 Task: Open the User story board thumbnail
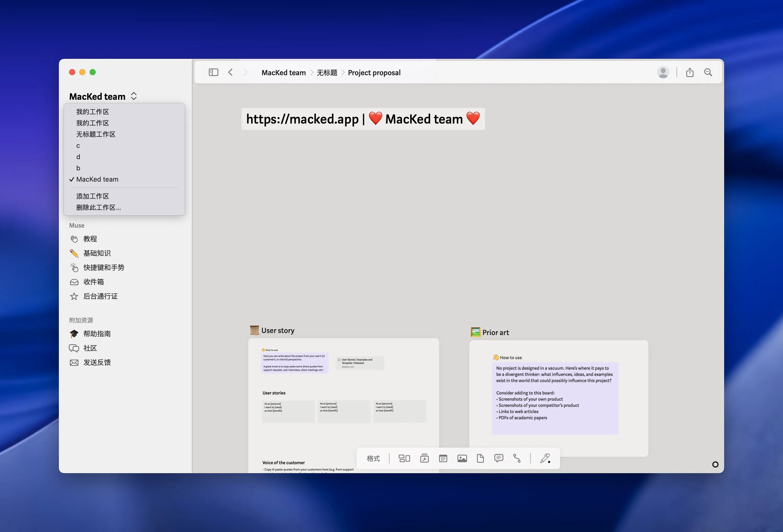(x=344, y=405)
